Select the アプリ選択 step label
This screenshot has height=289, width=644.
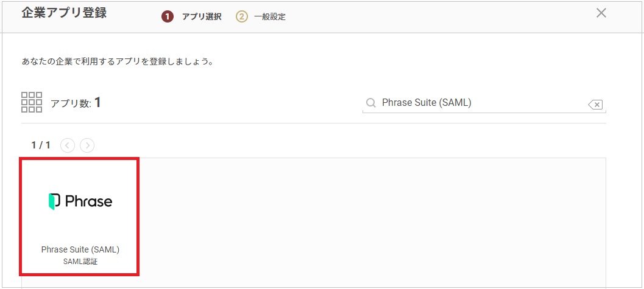coord(202,17)
